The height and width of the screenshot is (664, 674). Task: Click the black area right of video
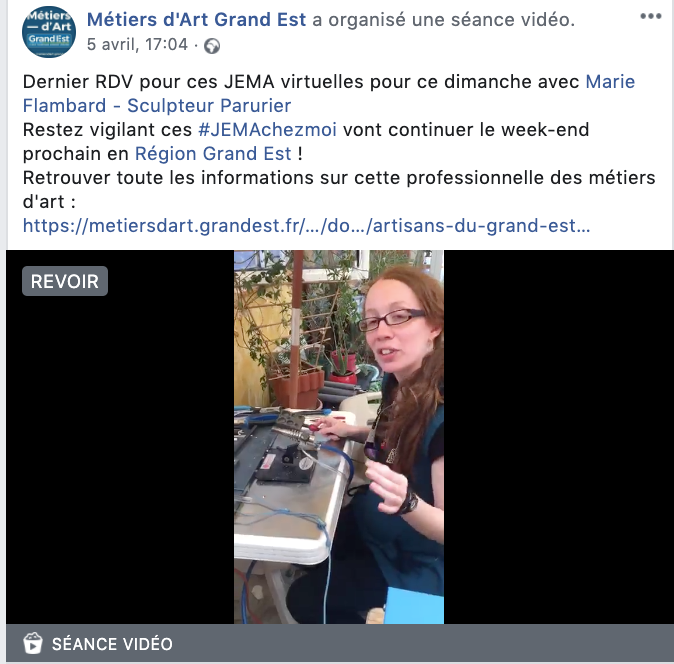click(x=559, y=437)
